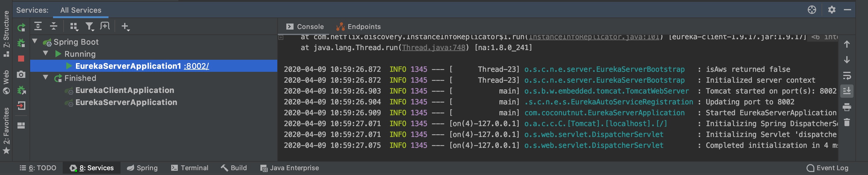Collapse the Spring Boot tree node
Image resolution: width=868 pixels, height=175 pixels.
(x=35, y=41)
